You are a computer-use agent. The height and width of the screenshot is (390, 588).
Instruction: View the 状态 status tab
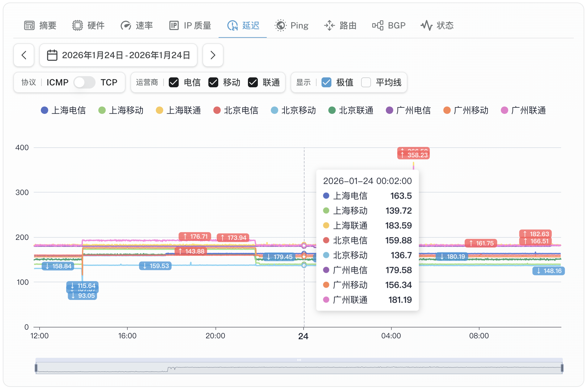point(437,25)
